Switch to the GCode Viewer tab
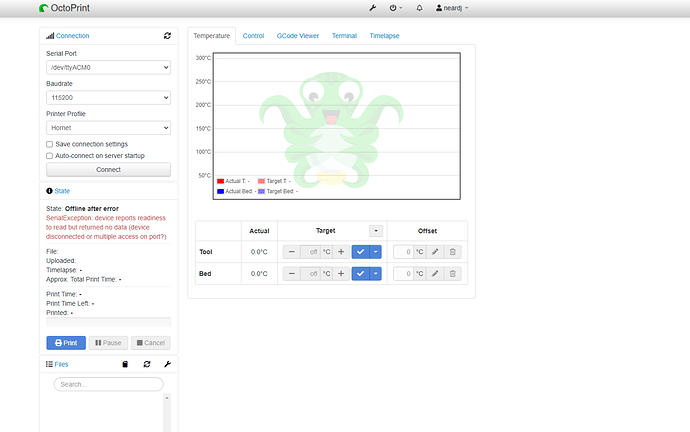Image resolution: width=690 pixels, height=432 pixels. pyautogui.click(x=298, y=36)
